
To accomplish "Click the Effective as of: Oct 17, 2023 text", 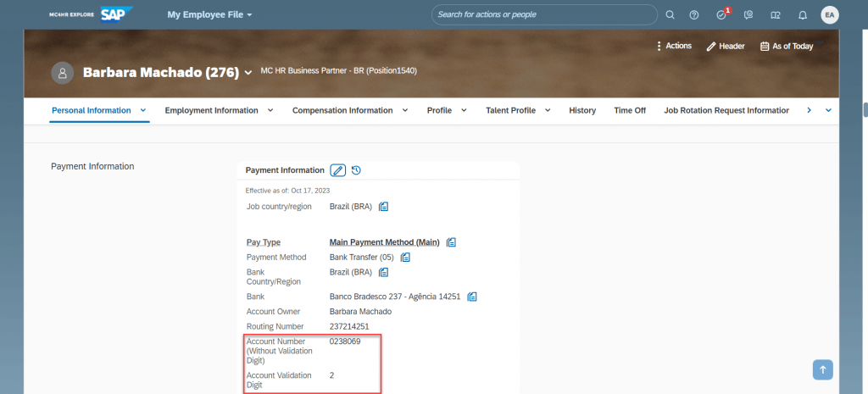I will [x=287, y=191].
